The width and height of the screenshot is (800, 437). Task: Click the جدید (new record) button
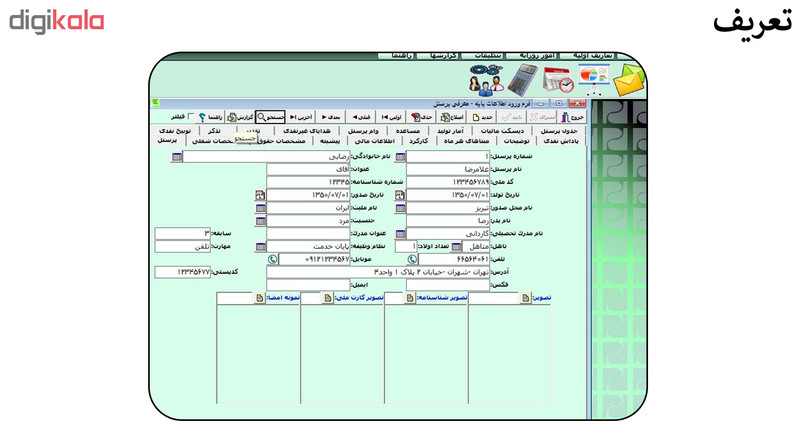point(482,117)
